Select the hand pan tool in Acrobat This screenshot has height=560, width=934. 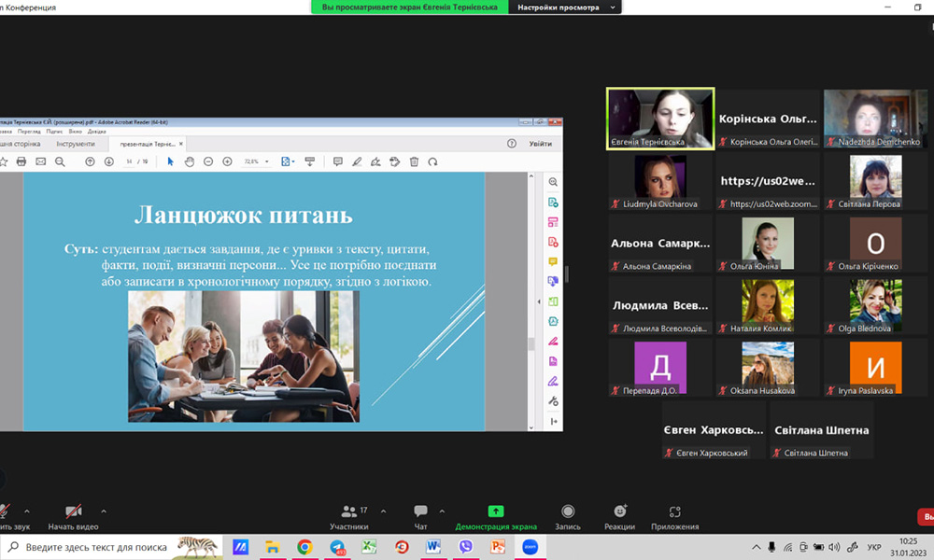189,161
